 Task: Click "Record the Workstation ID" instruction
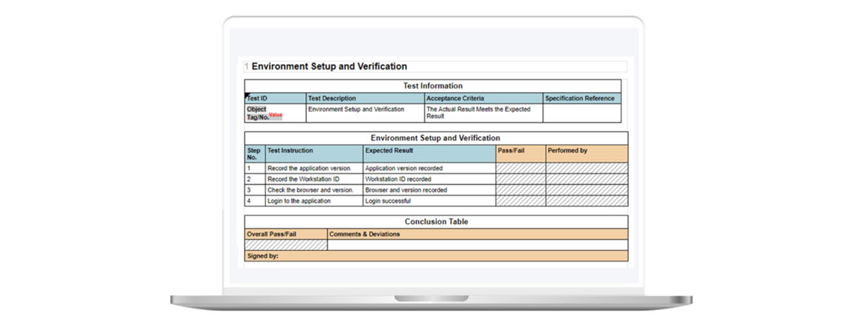coord(314,179)
